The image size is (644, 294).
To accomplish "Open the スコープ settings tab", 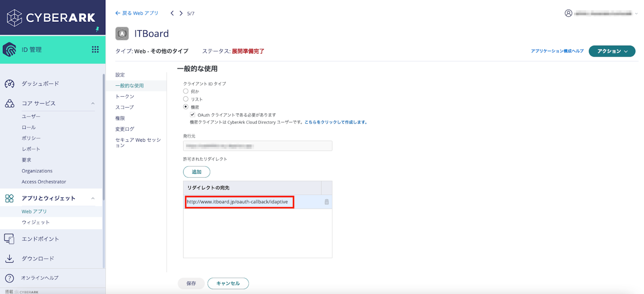I will [x=124, y=107].
